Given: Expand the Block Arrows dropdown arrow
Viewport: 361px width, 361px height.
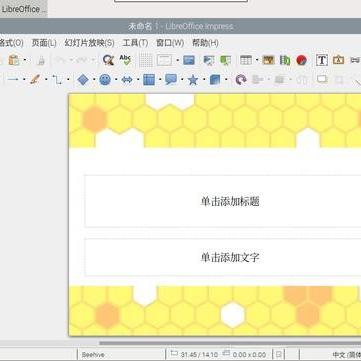Looking at the screenshot, I should click(138, 80).
